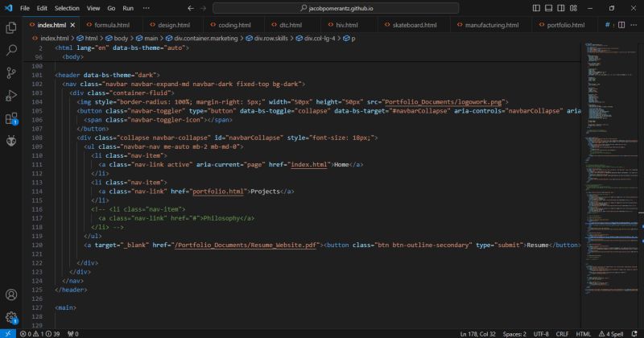Open the Source Control view
The image size is (644, 338).
coord(11,73)
